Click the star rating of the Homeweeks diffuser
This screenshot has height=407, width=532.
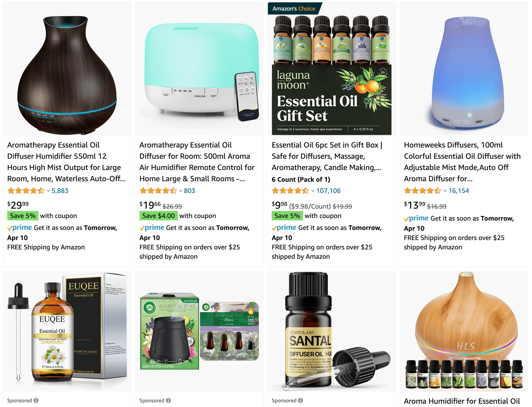(x=422, y=191)
